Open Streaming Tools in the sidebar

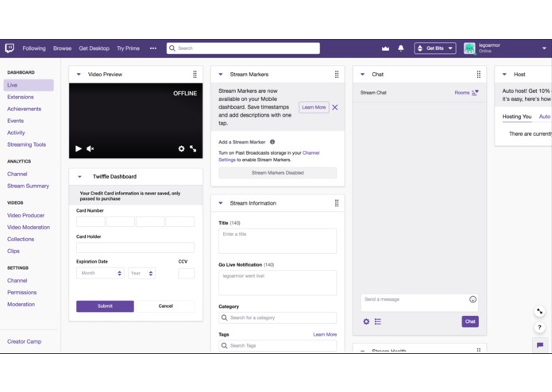click(x=26, y=144)
